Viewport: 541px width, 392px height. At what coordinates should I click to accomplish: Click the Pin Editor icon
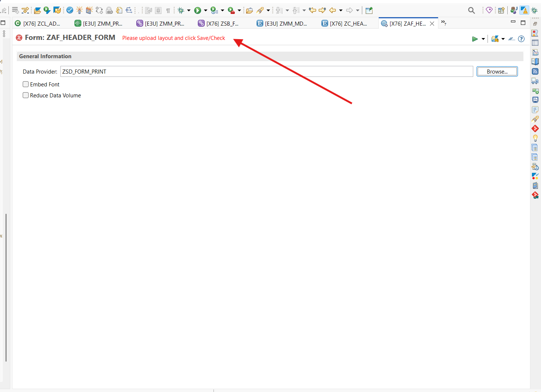369,10
